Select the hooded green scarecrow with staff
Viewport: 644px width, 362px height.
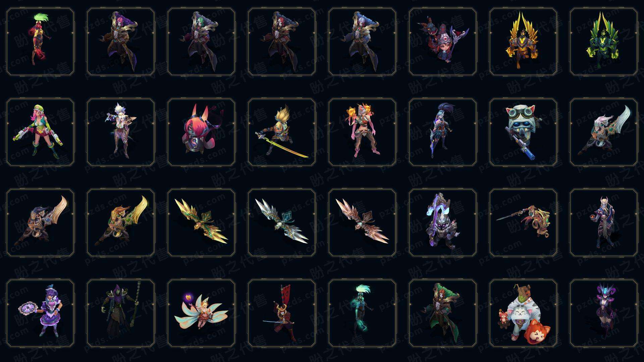tap(121, 313)
